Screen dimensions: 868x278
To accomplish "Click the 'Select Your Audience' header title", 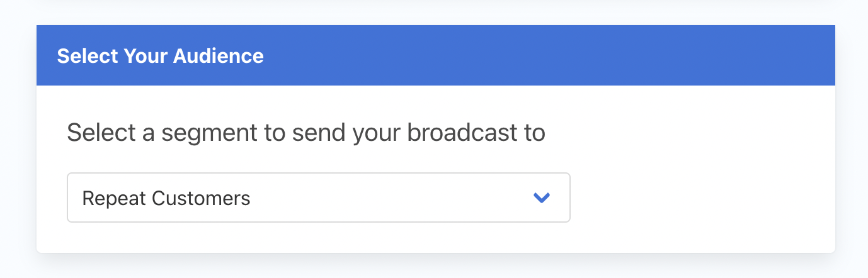I will point(161,56).
